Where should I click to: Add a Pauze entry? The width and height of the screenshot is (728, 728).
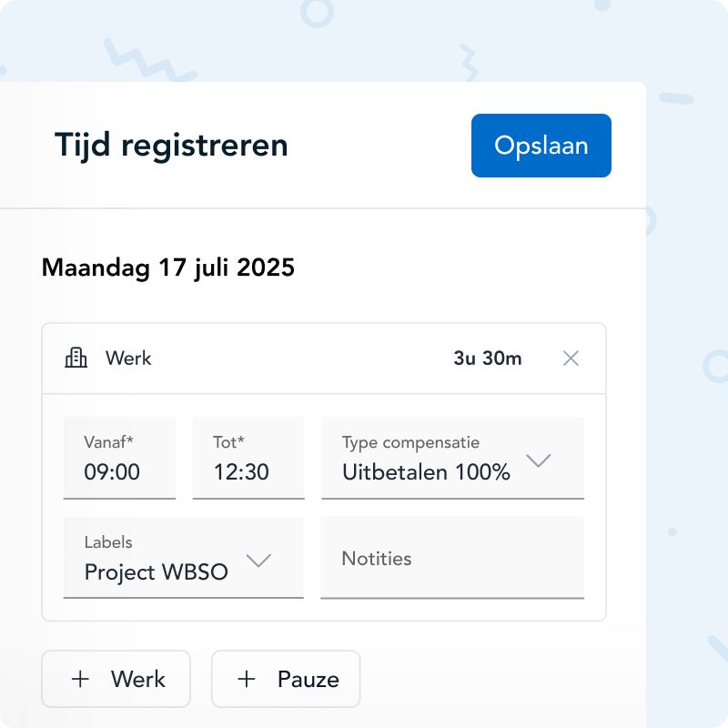(285, 679)
